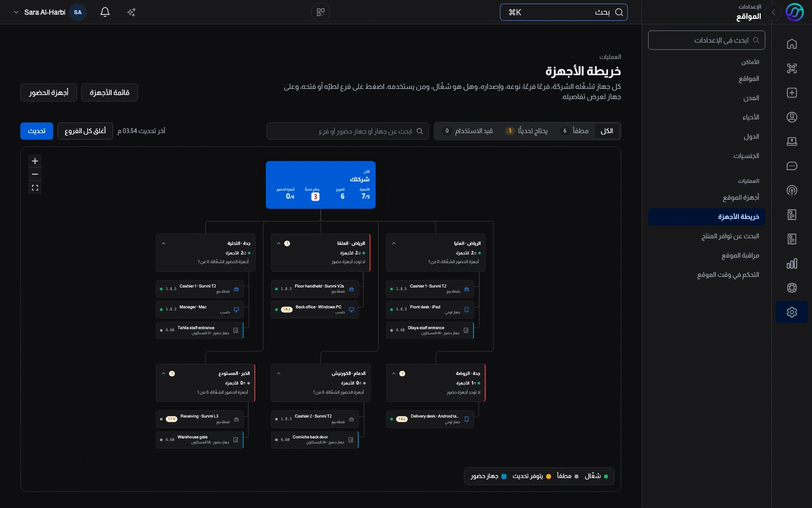Click the قائمة الأجهزة button

point(110,92)
